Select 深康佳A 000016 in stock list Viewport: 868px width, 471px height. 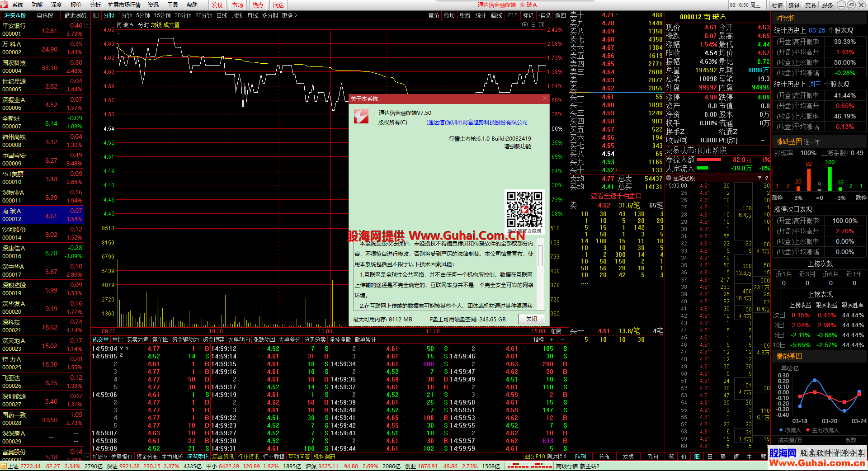[42, 252]
